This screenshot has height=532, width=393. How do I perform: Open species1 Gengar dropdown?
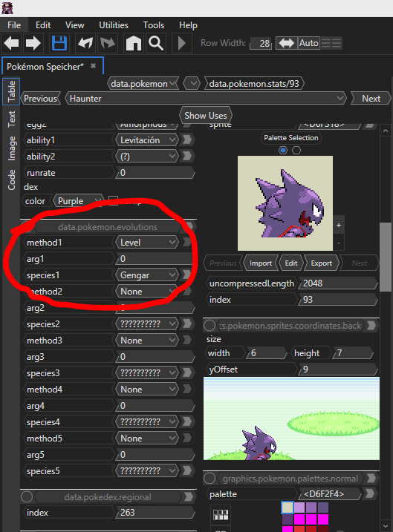[x=147, y=275]
